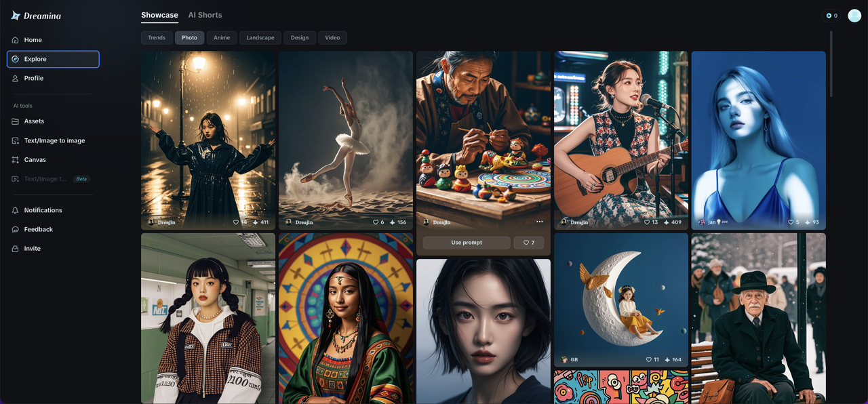
Task: Open the Feedback chat icon
Action: 15,229
